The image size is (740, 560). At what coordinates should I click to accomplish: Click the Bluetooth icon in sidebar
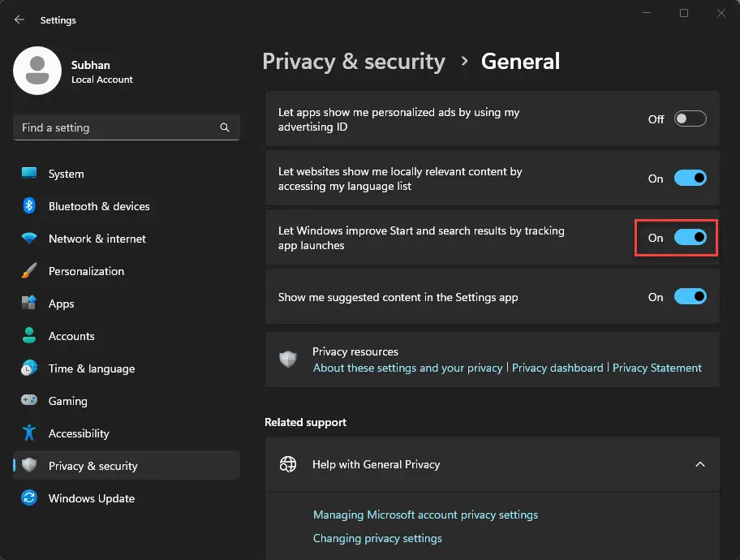coord(29,206)
